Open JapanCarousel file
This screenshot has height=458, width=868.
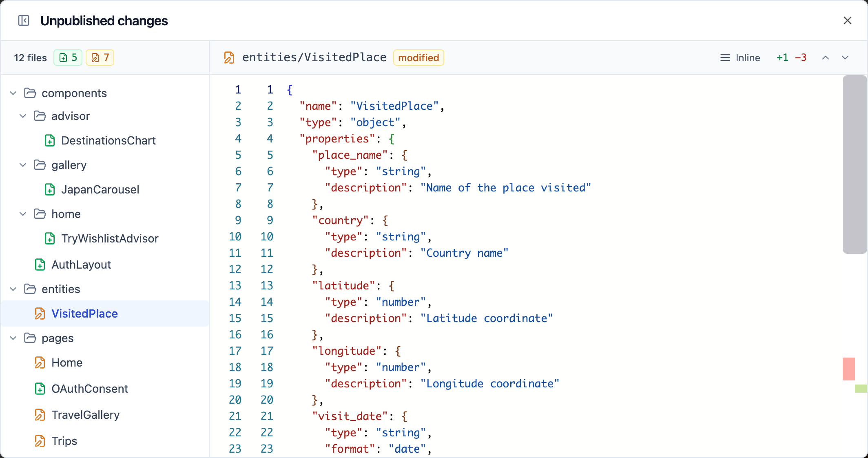coord(105,189)
